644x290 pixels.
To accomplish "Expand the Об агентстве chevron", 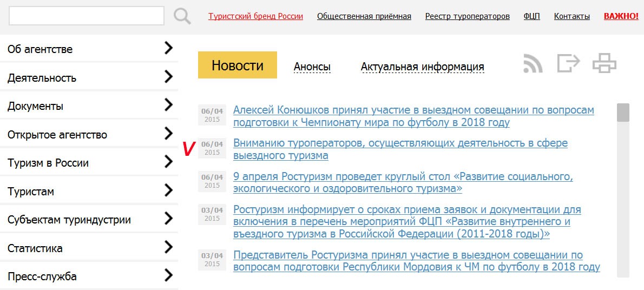I will [168, 48].
